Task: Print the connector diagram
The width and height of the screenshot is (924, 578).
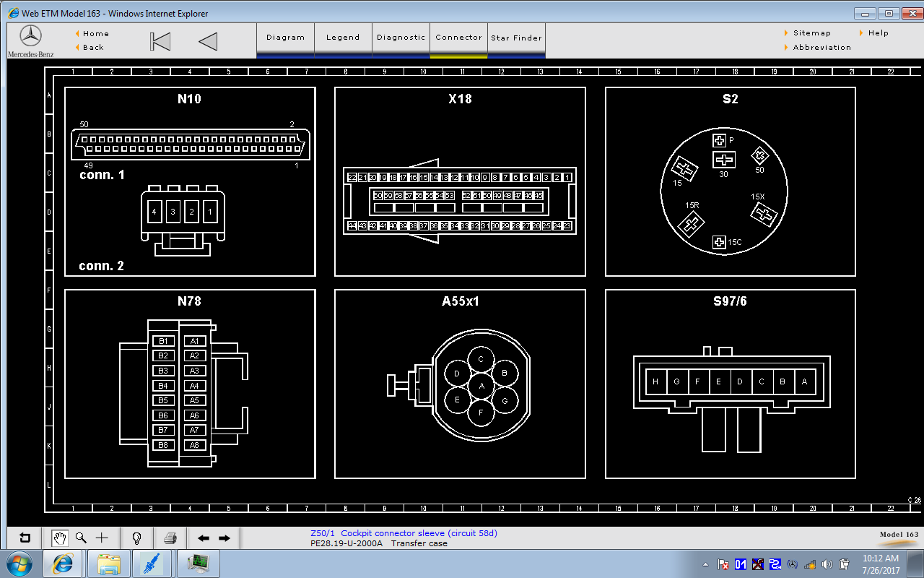Action: click(170, 538)
